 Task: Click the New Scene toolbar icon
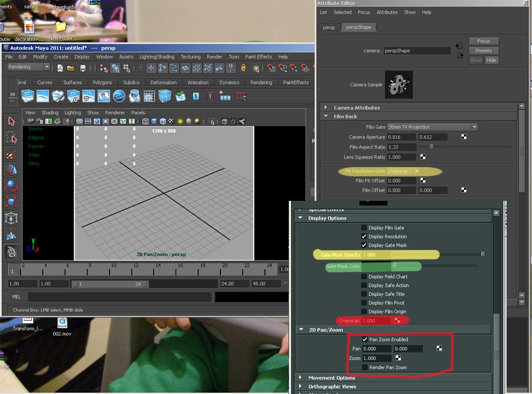60,68
